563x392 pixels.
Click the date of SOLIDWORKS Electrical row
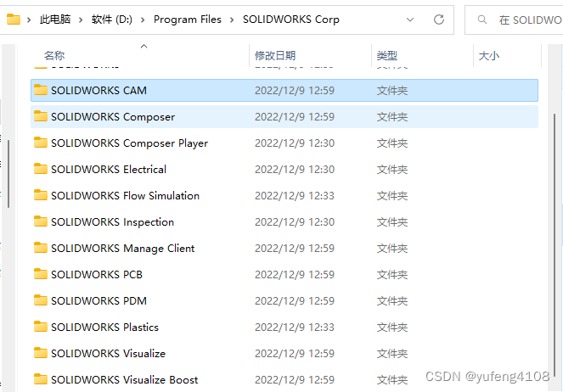[x=295, y=170]
